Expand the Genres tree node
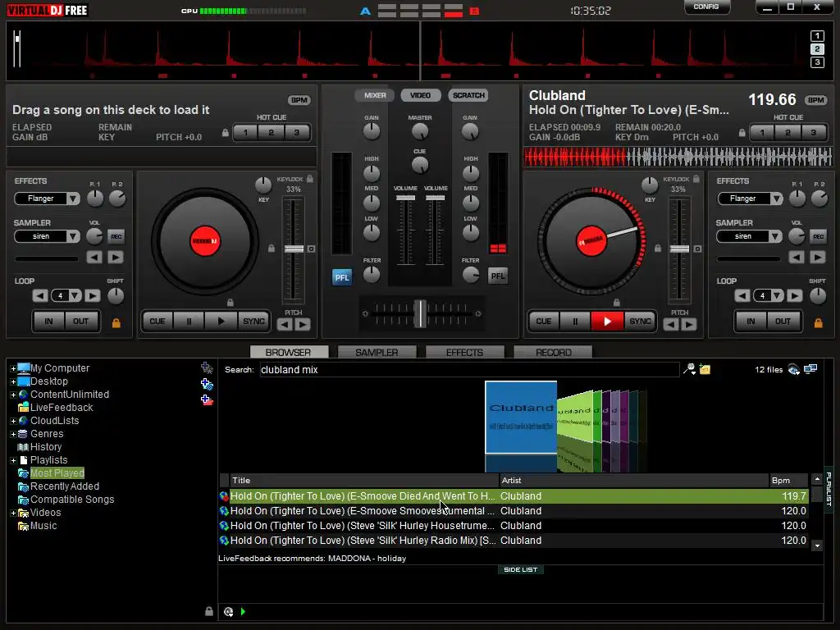The image size is (840, 630). [x=13, y=434]
